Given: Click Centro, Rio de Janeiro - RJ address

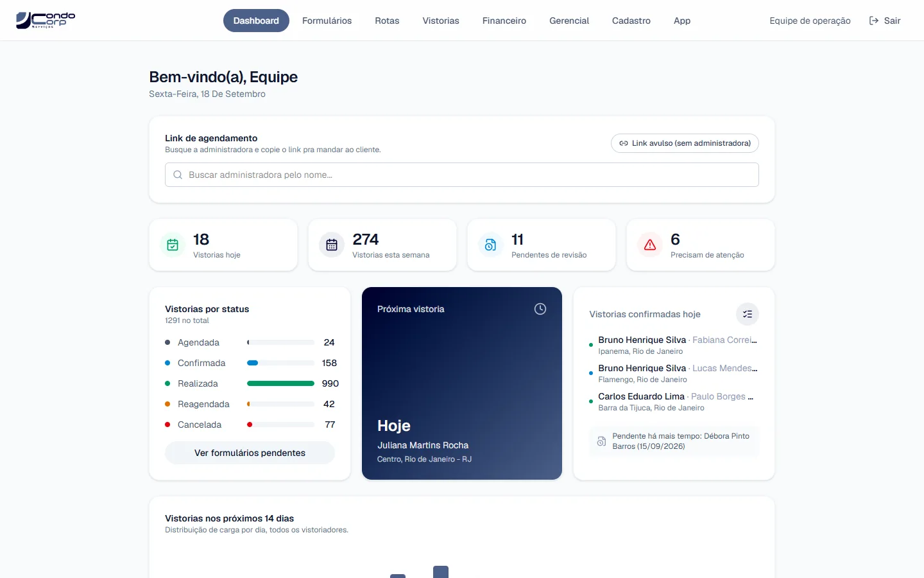Looking at the screenshot, I should 424,459.
